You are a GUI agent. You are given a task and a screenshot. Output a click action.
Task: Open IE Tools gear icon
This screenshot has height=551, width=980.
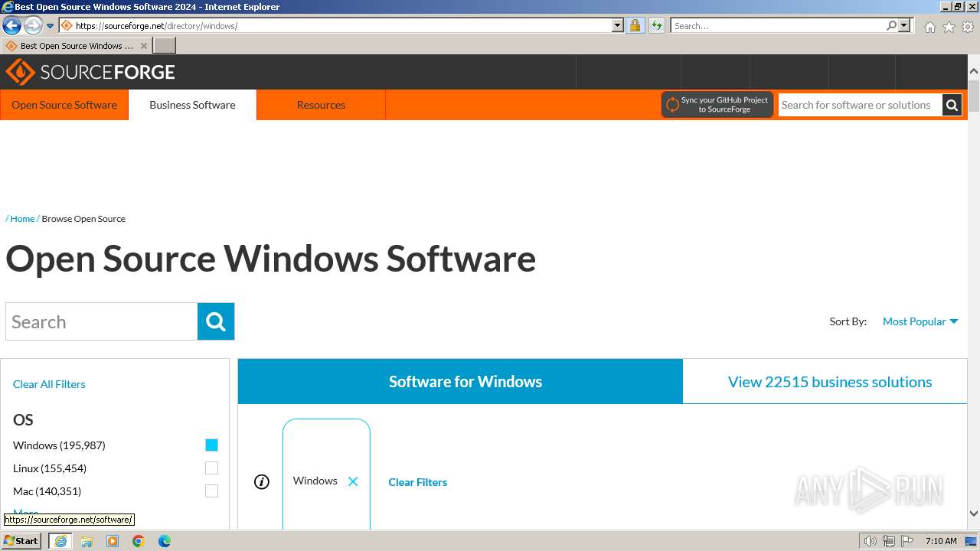pyautogui.click(x=968, y=27)
